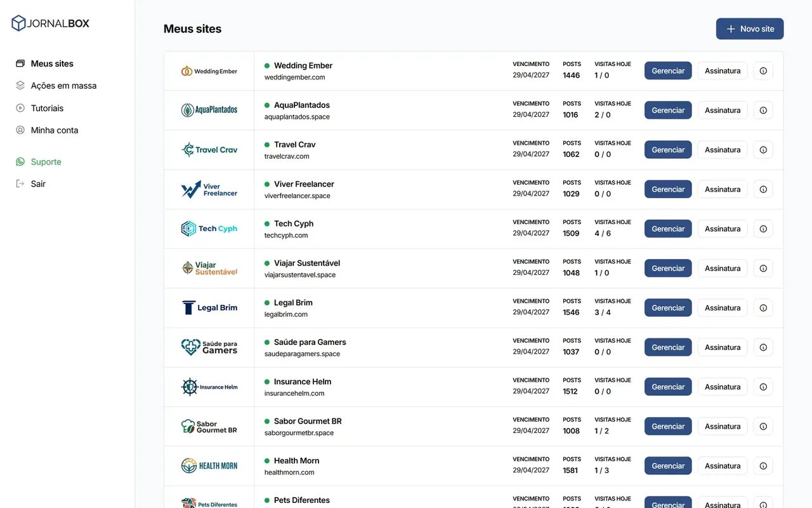The height and width of the screenshot is (508, 812).
Task: Click Assinatura for Sabor Gourmet BR
Action: click(723, 427)
